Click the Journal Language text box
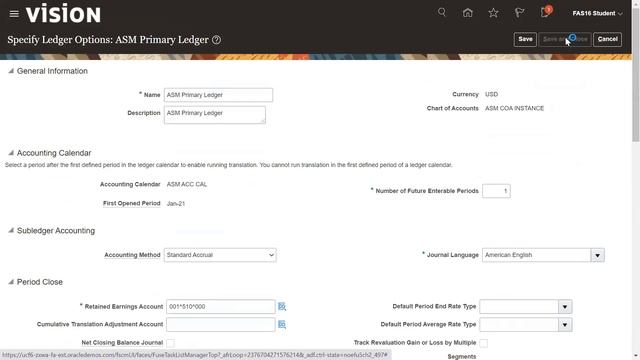This screenshot has width=640, height=360. pyautogui.click(x=536, y=255)
